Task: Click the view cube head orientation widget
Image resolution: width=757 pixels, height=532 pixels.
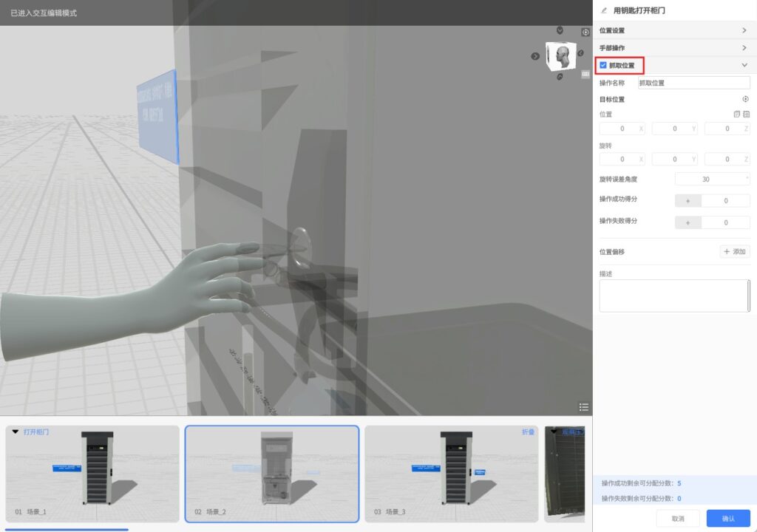Action: click(562, 56)
